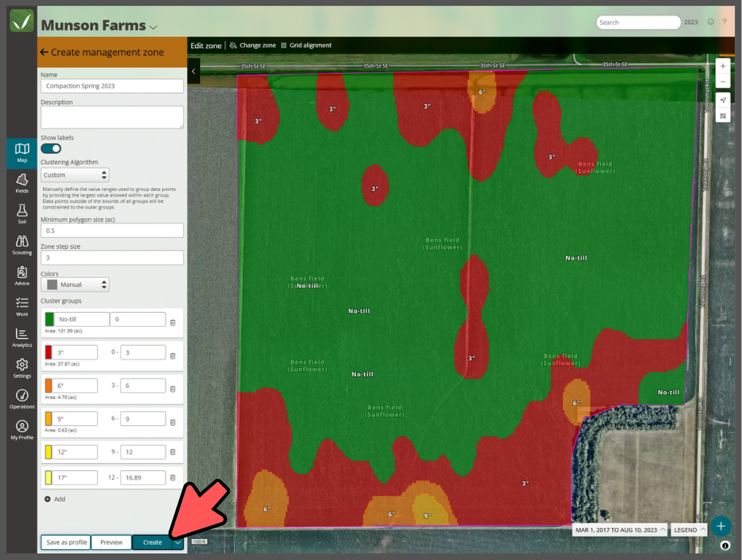Click Edit zone tab
Viewport: 742px width, 560px height.
coord(206,45)
